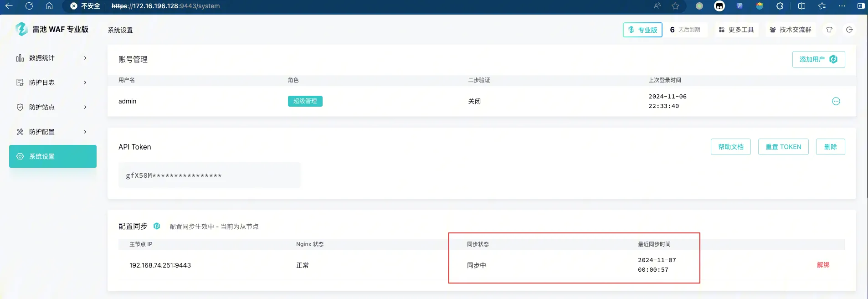Open the 防护配置 sidebar item
This screenshot has width=868, height=299.
52,132
